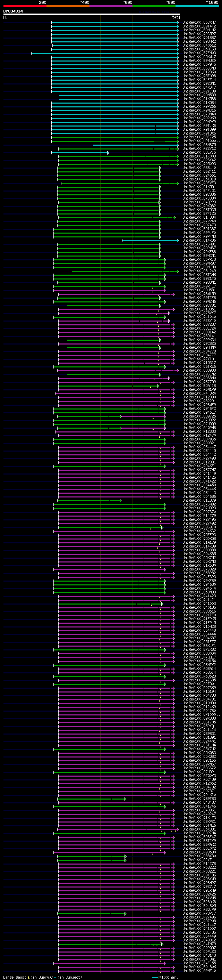
Task: Select hit label UniRef100_Q00321
Action: pos(199,443)
